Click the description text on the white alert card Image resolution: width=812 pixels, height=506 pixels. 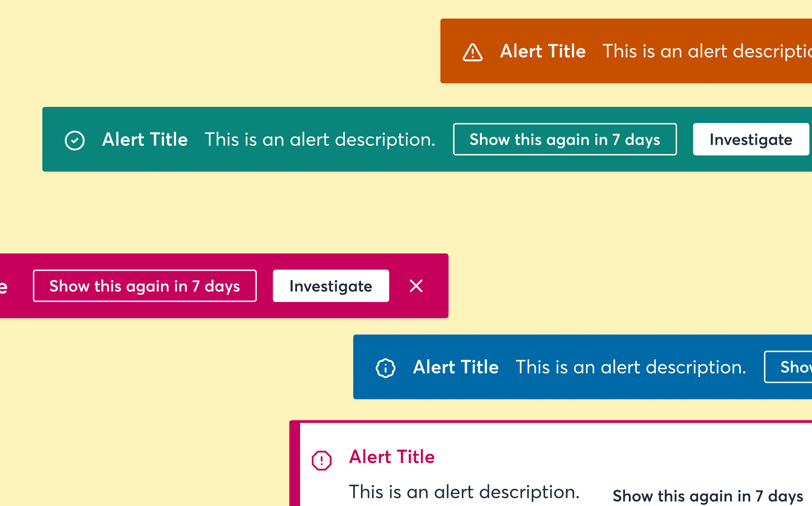tap(464, 491)
